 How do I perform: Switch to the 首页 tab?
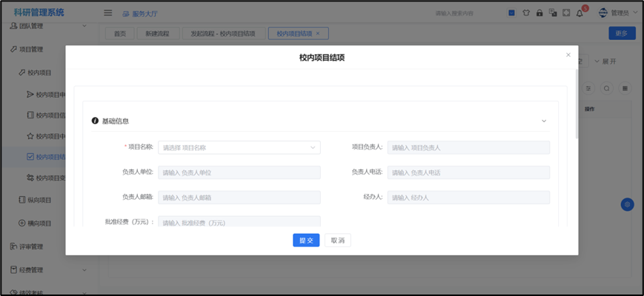pos(119,33)
